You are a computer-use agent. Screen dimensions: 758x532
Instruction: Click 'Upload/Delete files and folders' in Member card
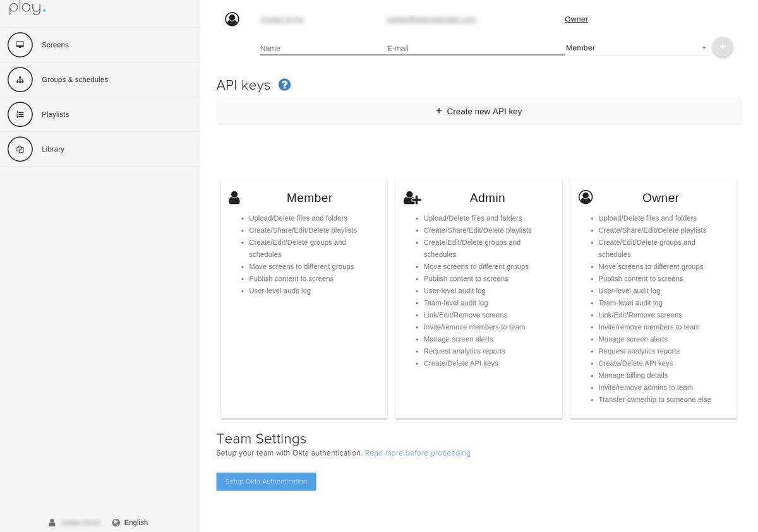click(x=298, y=218)
